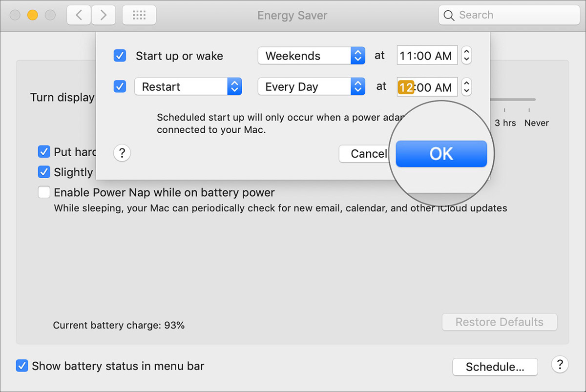Viewport: 586px width, 392px height.
Task: Go forward using the toolbar forward arrow
Action: [103, 15]
